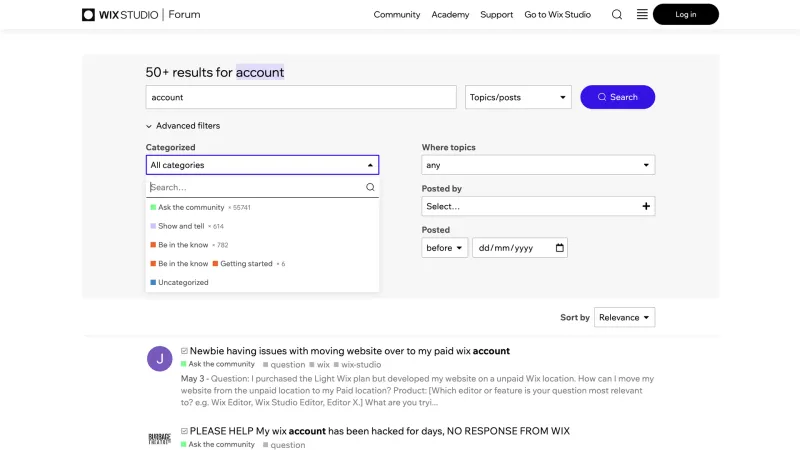The height and width of the screenshot is (450, 800).
Task: Open the hamburger menu icon
Action: pos(642,14)
